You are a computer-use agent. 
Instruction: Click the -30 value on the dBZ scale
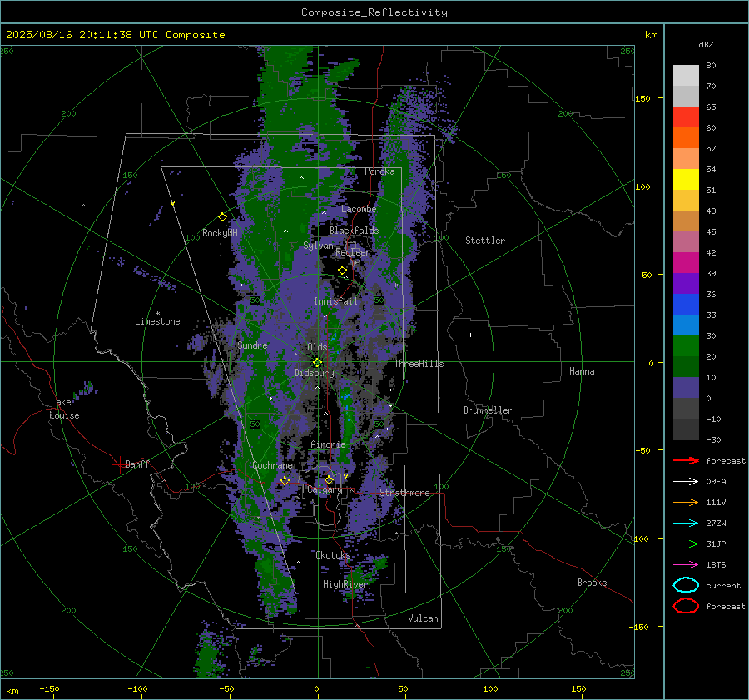tap(713, 439)
